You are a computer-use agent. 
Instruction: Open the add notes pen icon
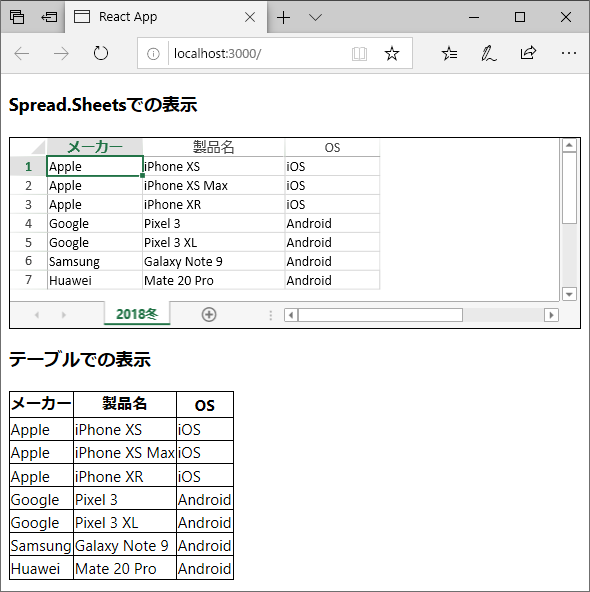pyautogui.click(x=488, y=53)
